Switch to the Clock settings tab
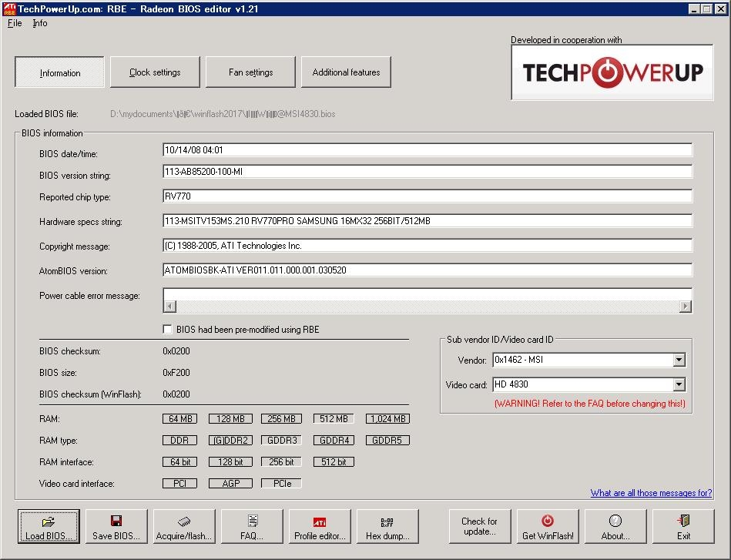This screenshot has height=560, width=731. coord(155,72)
